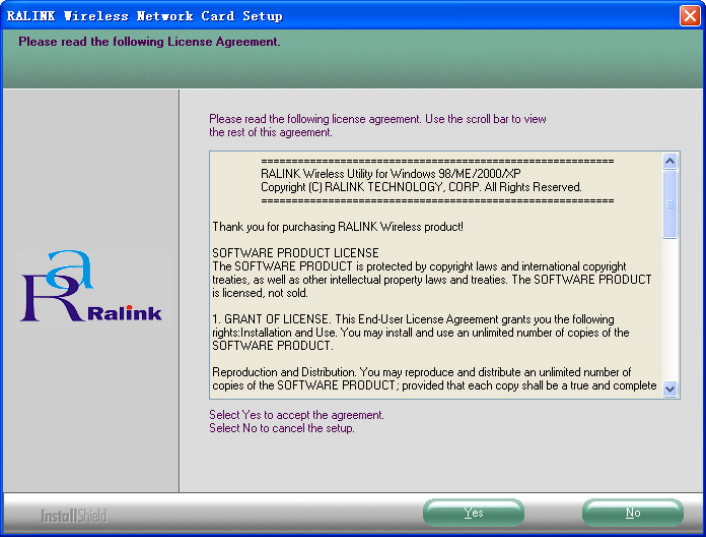Close the RALINK setup window
Viewport: 706px width, 537px height.
[690, 16]
